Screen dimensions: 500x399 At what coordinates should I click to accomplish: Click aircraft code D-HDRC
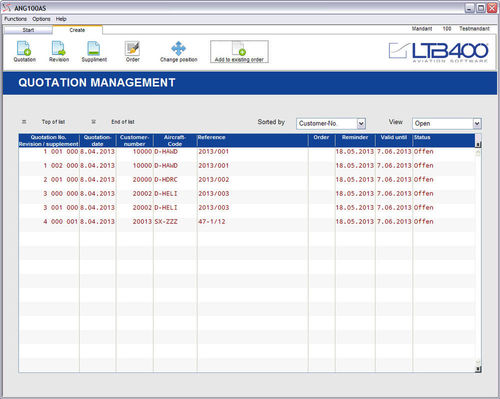pos(166,180)
